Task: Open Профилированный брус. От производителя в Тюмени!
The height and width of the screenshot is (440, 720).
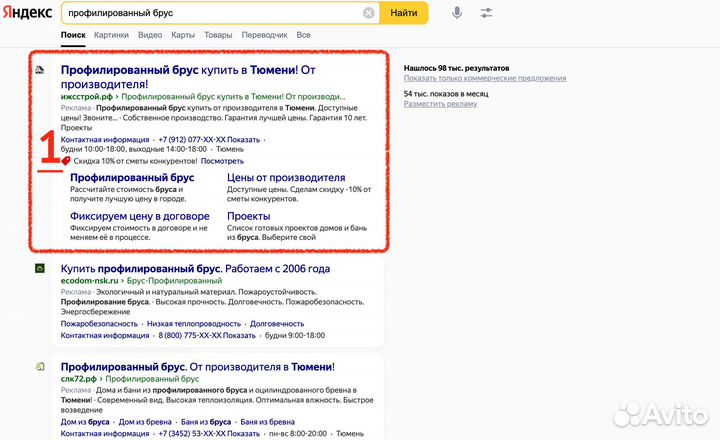Action: pos(197,367)
